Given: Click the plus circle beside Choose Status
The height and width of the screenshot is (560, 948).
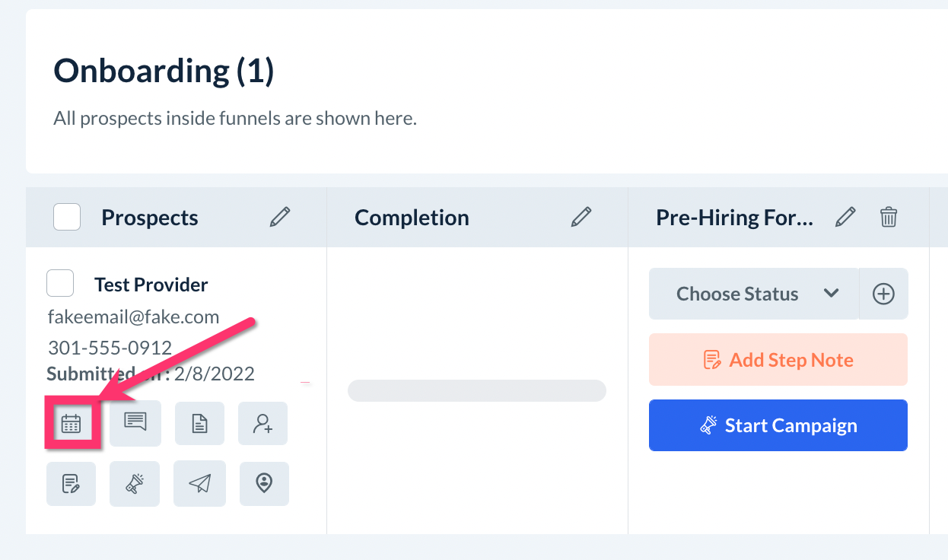Looking at the screenshot, I should pyautogui.click(x=883, y=294).
